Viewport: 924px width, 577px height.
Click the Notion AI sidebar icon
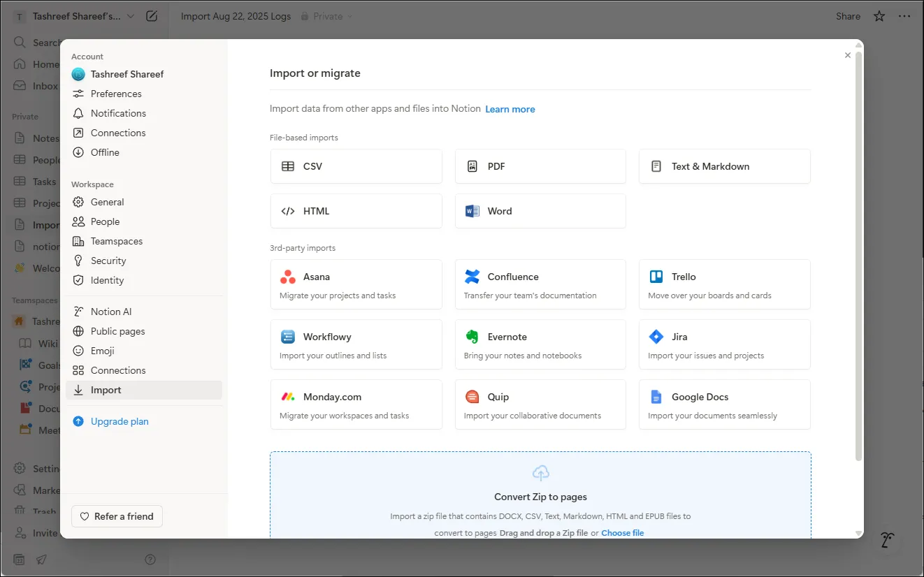(79, 311)
